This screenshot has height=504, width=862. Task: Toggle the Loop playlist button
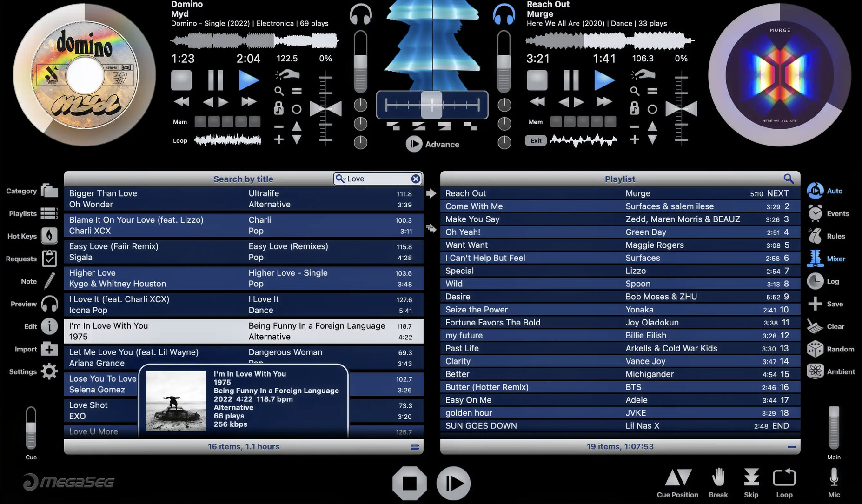(784, 477)
